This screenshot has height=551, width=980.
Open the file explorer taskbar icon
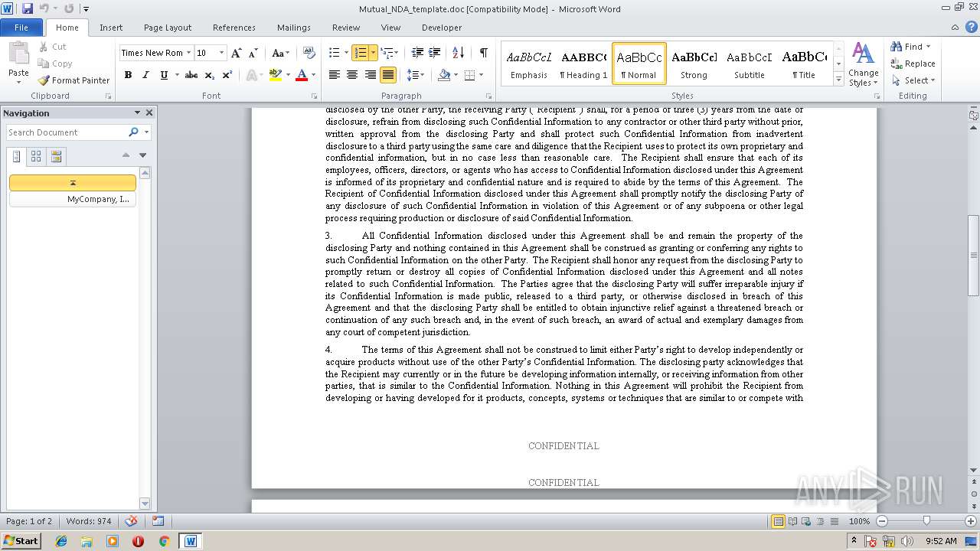tap(87, 541)
